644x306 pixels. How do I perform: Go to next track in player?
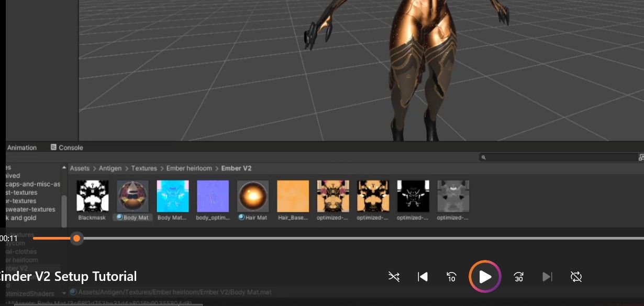tap(547, 277)
